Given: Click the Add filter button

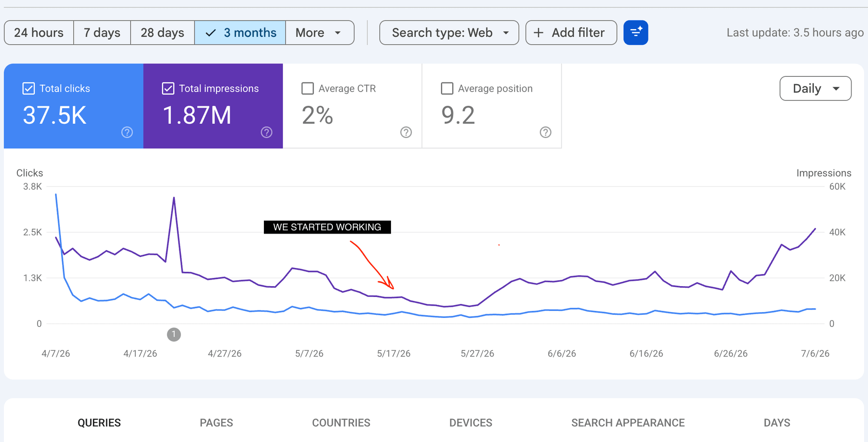Looking at the screenshot, I should pos(571,33).
